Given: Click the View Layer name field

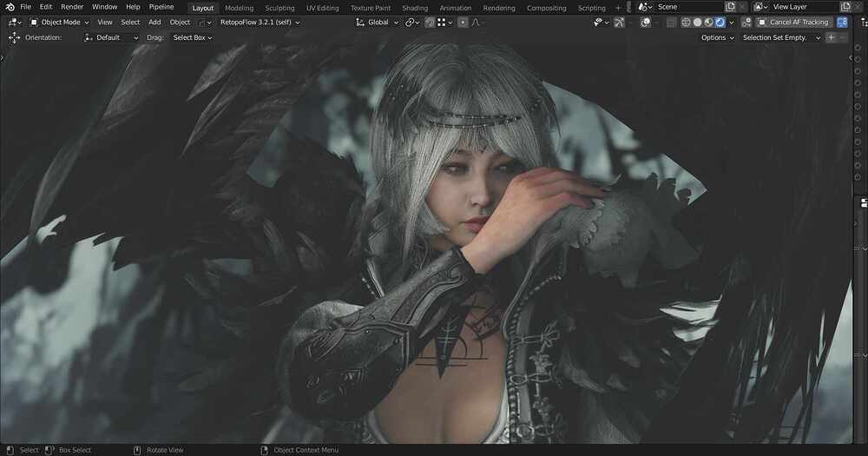Looking at the screenshot, I should coord(805,7).
